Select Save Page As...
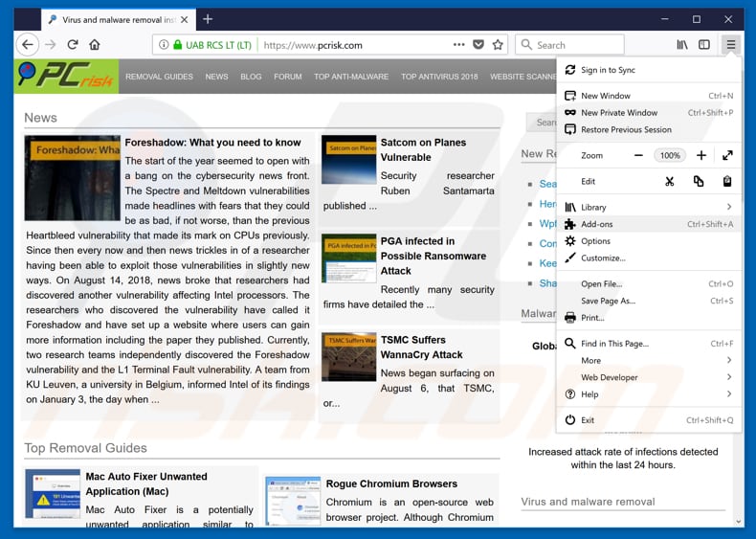 click(x=649, y=301)
